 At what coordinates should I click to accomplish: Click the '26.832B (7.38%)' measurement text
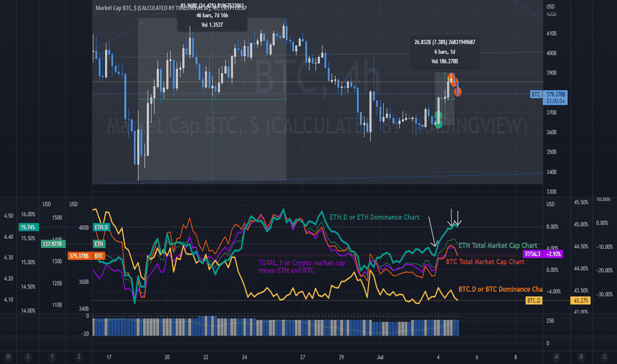point(445,42)
